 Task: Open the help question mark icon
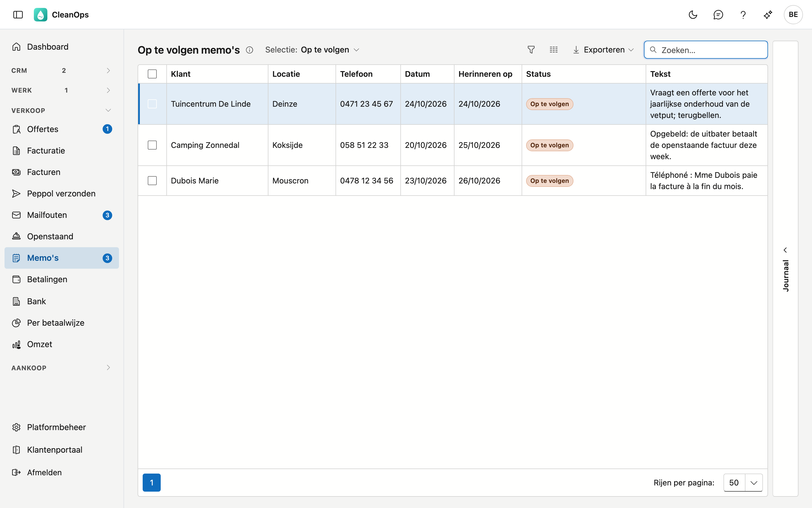click(x=743, y=14)
